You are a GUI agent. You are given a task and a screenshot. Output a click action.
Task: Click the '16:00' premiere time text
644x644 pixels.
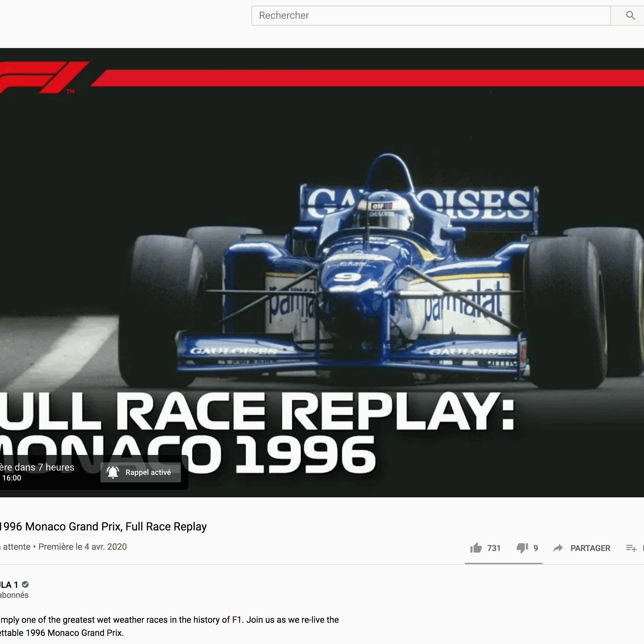[12, 478]
